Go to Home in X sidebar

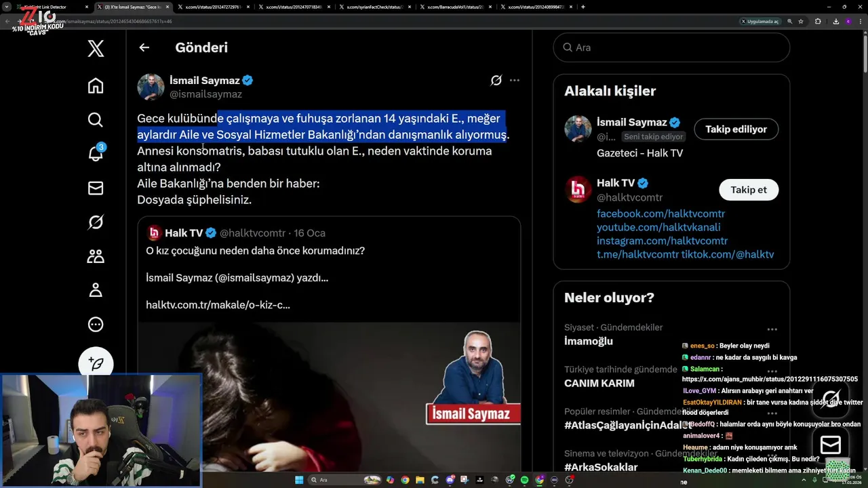pos(96,85)
